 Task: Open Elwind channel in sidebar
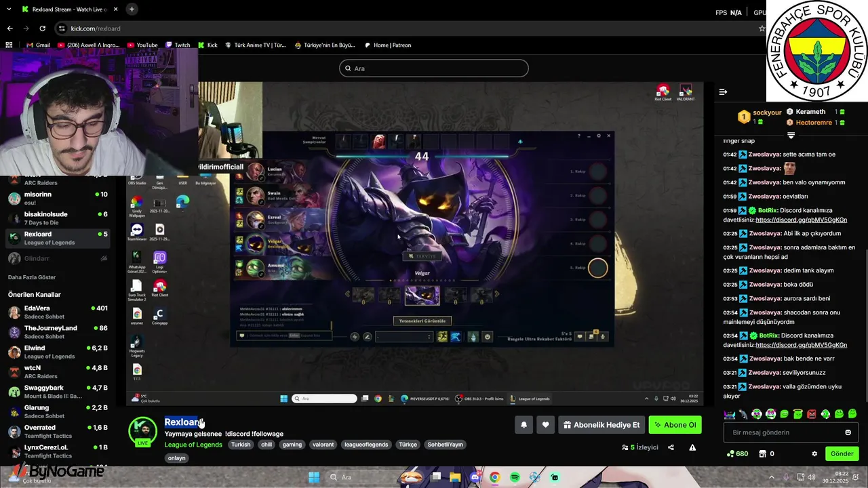58,352
